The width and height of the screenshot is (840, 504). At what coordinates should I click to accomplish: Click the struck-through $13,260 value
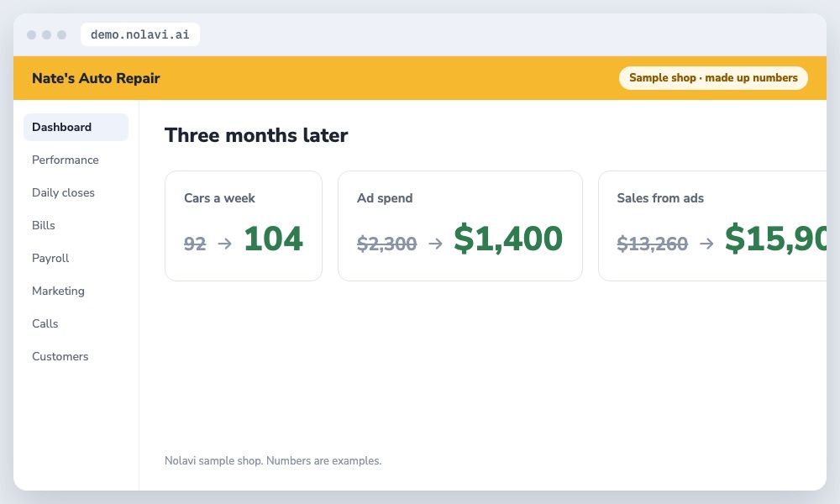[652, 244]
